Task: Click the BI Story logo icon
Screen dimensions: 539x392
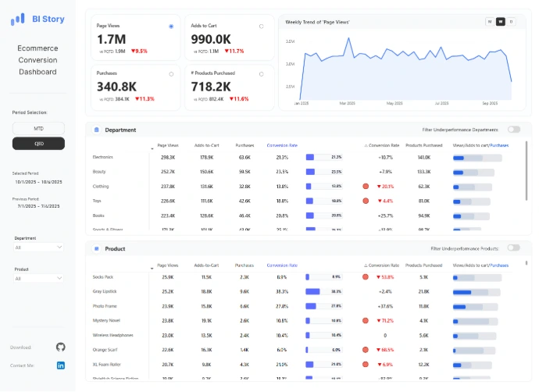Action: 18,19
